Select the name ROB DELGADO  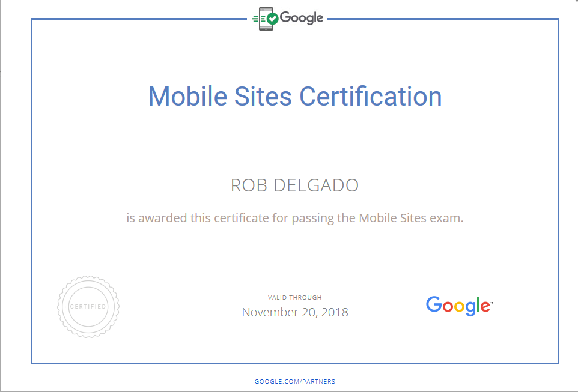(294, 185)
